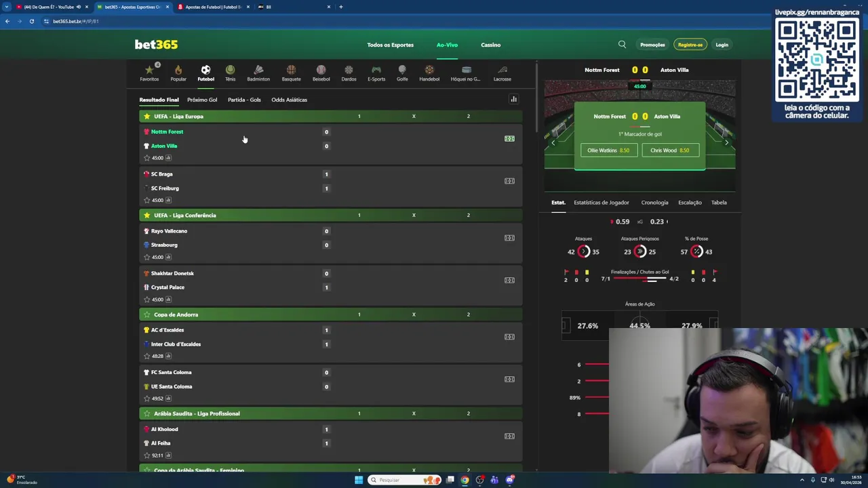868x488 pixels.
Task: Open stats icon next to SC Braga 45:00
Action: [168, 200]
